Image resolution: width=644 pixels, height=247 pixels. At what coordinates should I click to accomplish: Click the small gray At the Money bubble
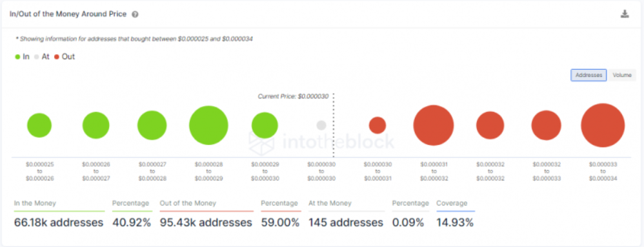pyautogui.click(x=321, y=125)
